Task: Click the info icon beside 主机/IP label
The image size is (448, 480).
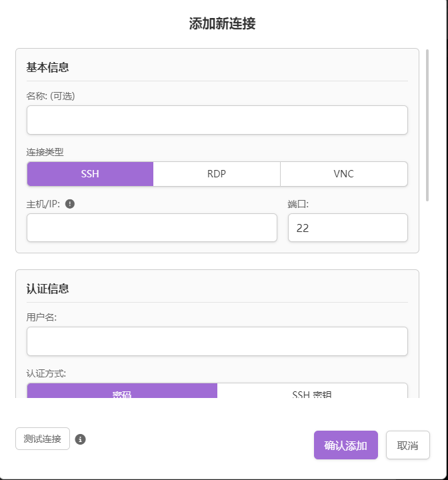Action: click(70, 204)
